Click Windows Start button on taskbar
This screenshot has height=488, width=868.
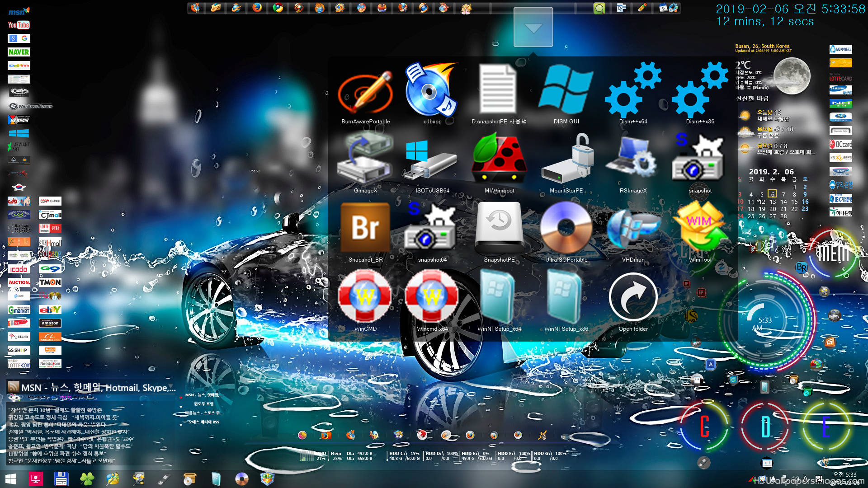coord(11,479)
